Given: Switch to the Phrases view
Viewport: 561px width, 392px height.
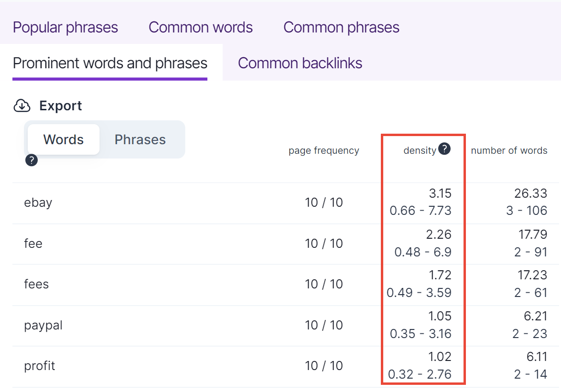Looking at the screenshot, I should click(x=140, y=139).
